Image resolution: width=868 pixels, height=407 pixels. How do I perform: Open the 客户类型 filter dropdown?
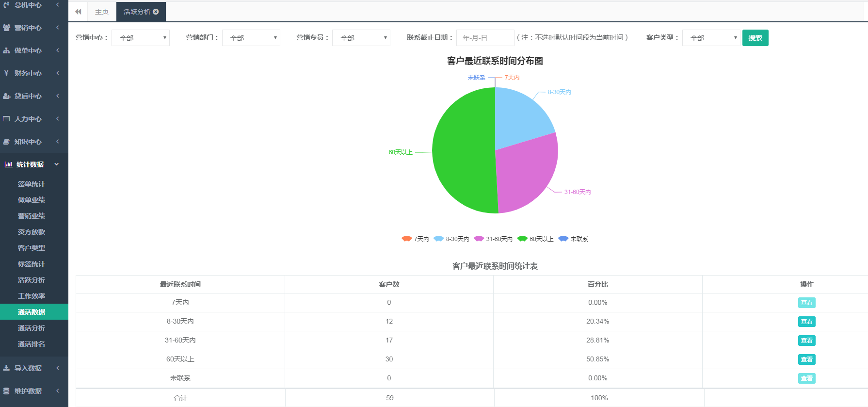click(x=711, y=38)
